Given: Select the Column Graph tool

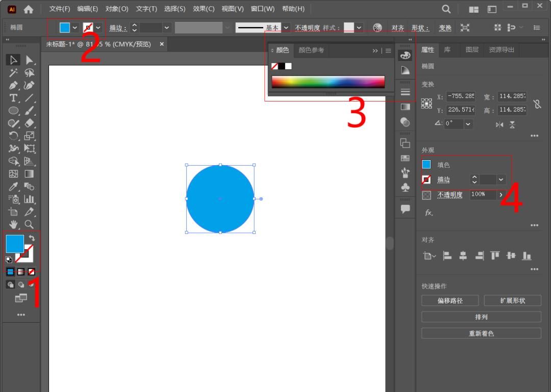Looking at the screenshot, I should pyautogui.click(x=29, y=199).
